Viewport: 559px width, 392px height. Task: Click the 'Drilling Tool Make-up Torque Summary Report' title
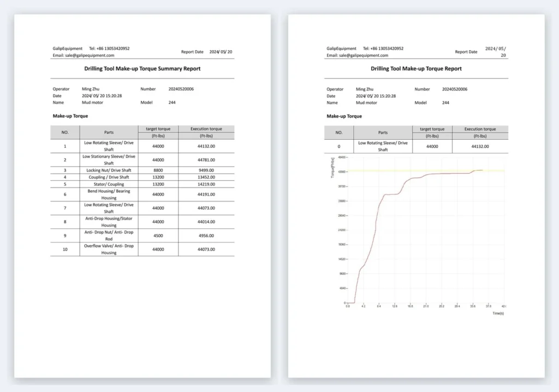[142, 68]
